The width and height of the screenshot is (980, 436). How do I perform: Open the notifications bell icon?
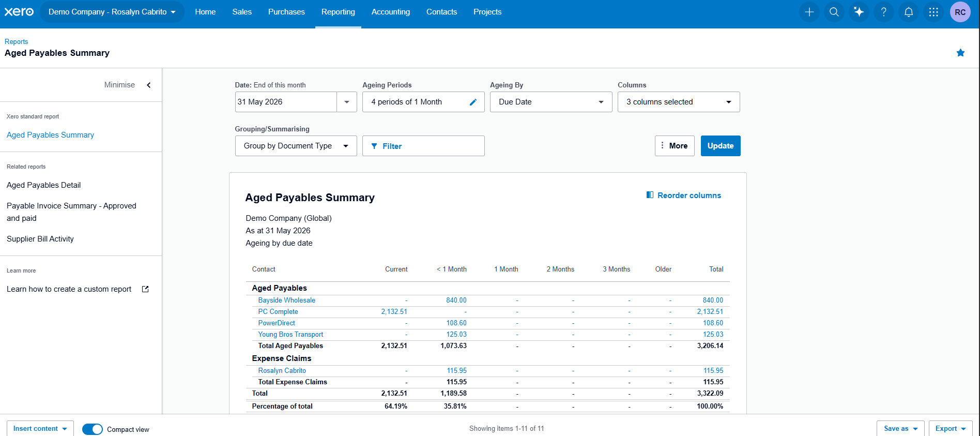pos(909,12)
